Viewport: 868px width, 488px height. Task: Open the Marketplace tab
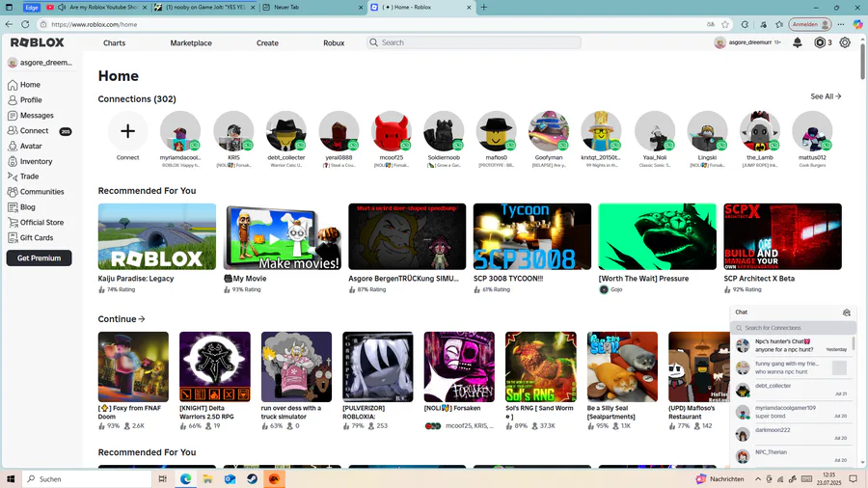[x=191, y=43]
